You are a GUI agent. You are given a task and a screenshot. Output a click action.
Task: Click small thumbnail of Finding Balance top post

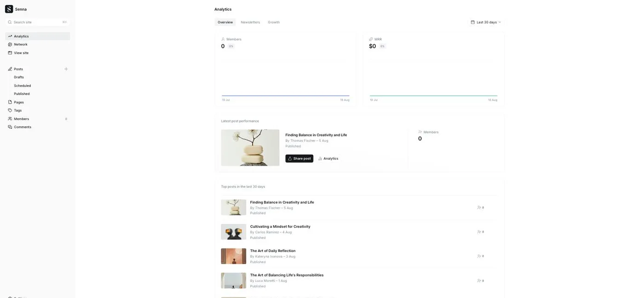tap(234, 207)
